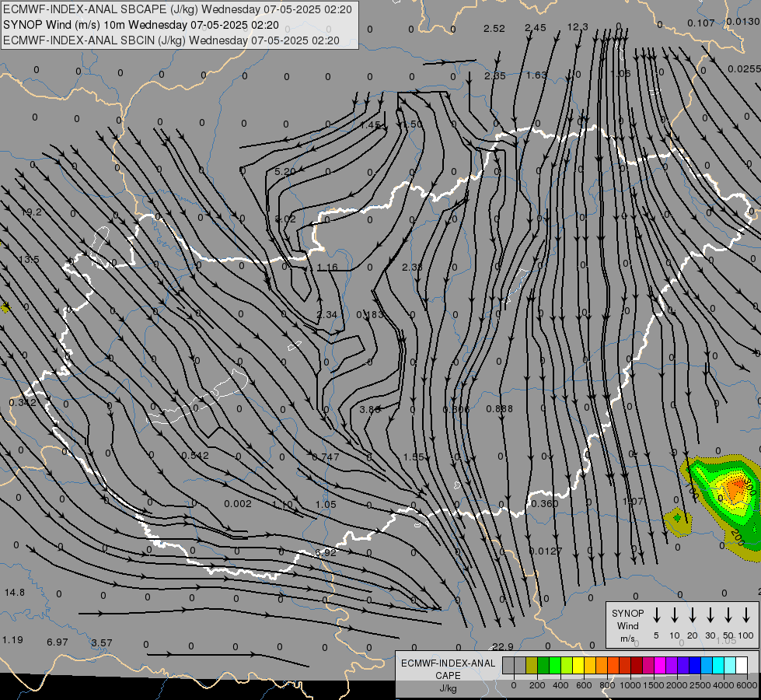Click the SBCIN title line
Image resolution: width=761 pixels, height=700 pixels.
click(x=171, y=40)
